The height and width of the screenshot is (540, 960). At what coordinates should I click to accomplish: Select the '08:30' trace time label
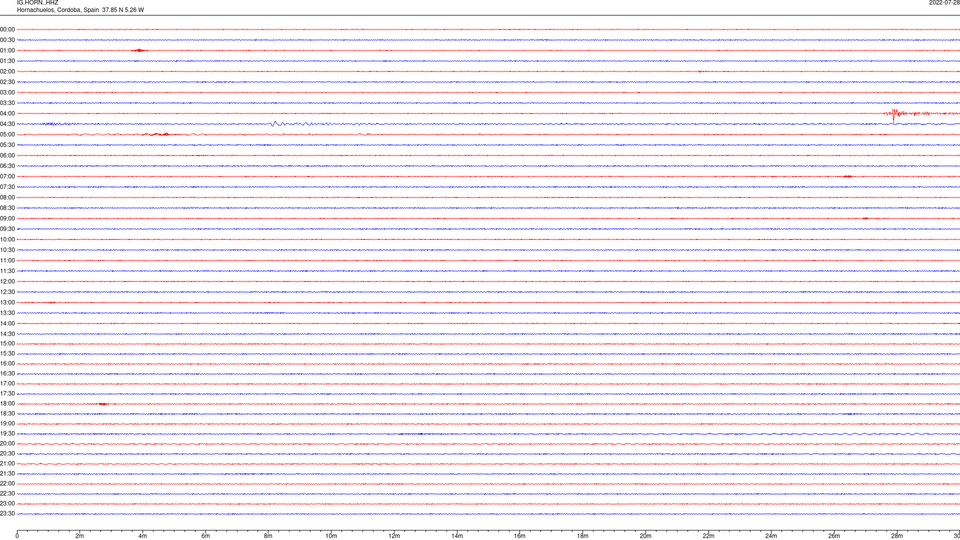pos(7,208)
